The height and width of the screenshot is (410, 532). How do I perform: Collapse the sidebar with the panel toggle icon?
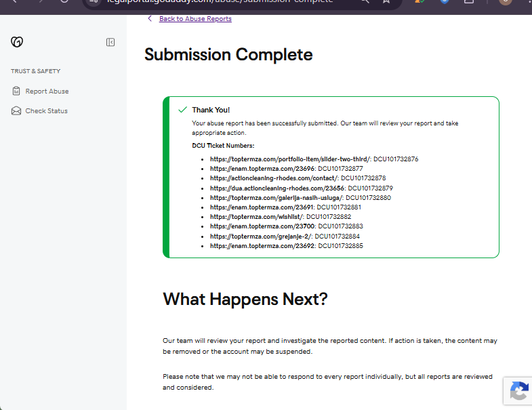[110, 42]
